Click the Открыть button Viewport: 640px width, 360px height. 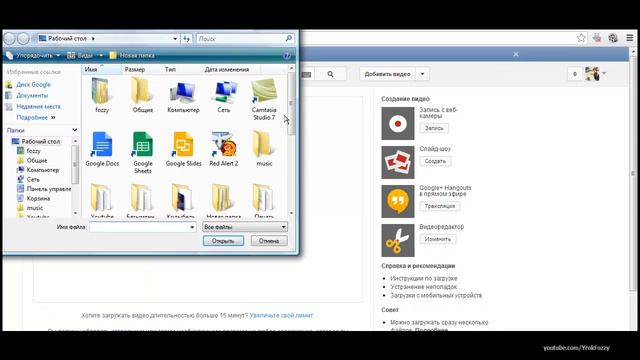click(x=223, y=241)
